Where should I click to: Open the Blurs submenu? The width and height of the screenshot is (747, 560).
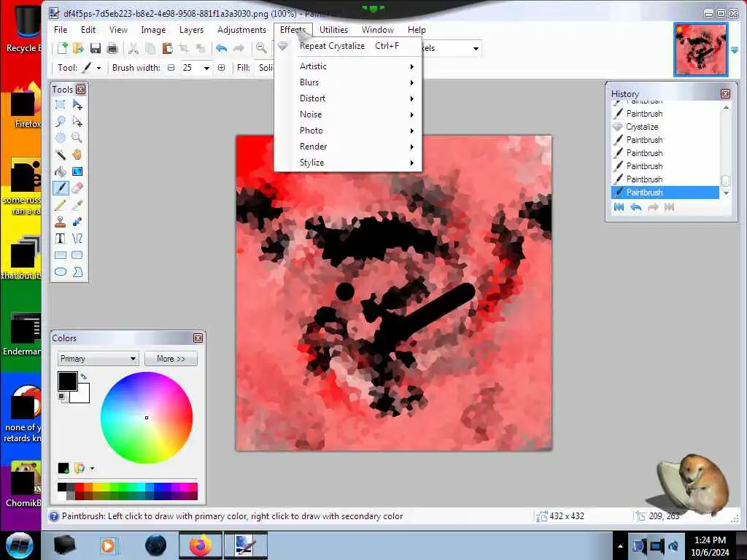tap(348, 82)
